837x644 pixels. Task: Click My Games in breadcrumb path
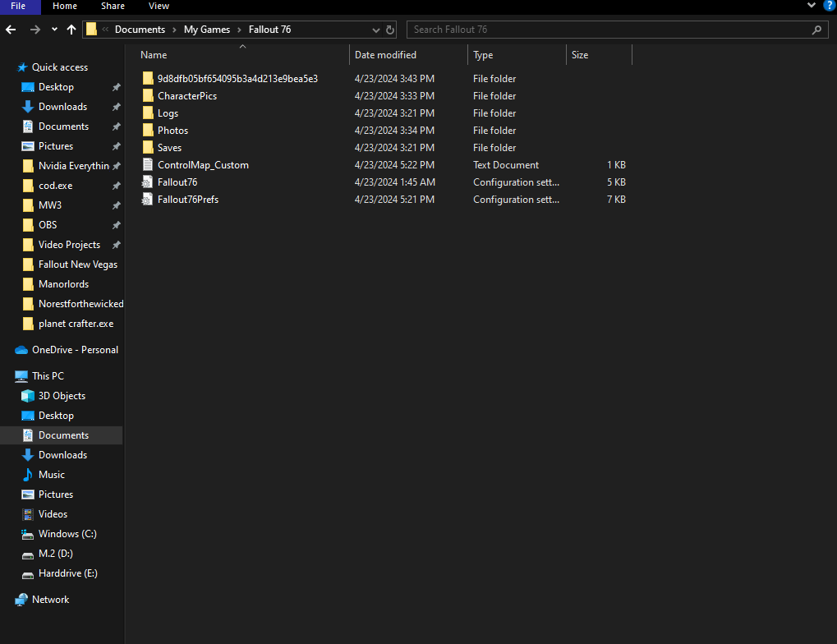[x=206, y=30]
